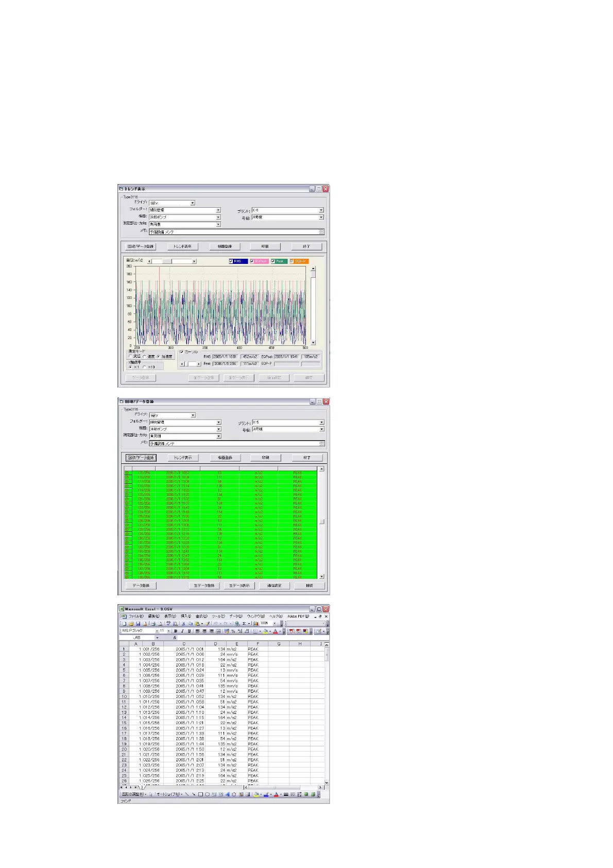Select the Line tool in drawing toolbar
This screenshot has width=613, height=868.
(187, 794)
